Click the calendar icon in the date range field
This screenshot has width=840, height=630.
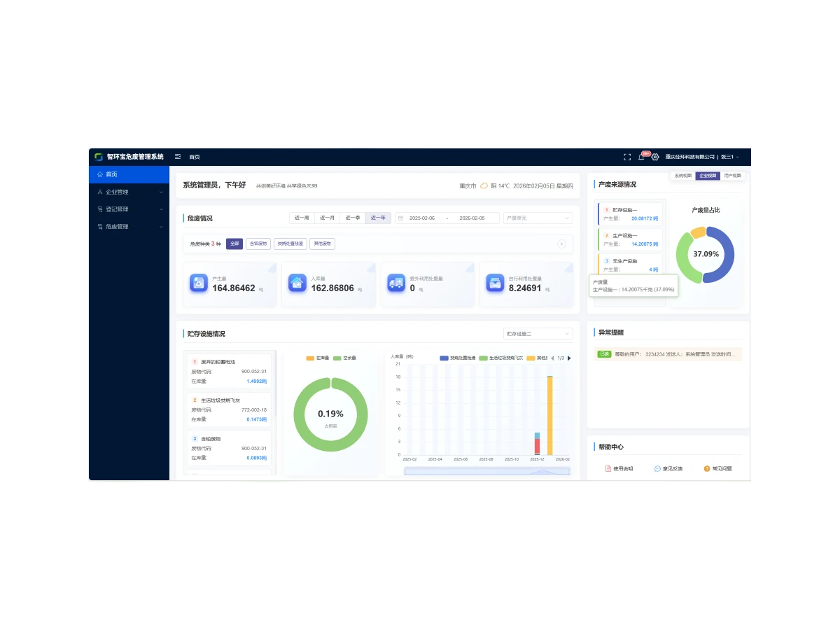click(x=401, y=218)
